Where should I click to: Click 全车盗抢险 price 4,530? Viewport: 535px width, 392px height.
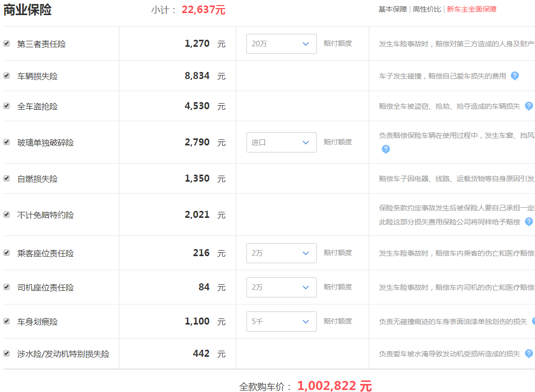click(197, 106)
